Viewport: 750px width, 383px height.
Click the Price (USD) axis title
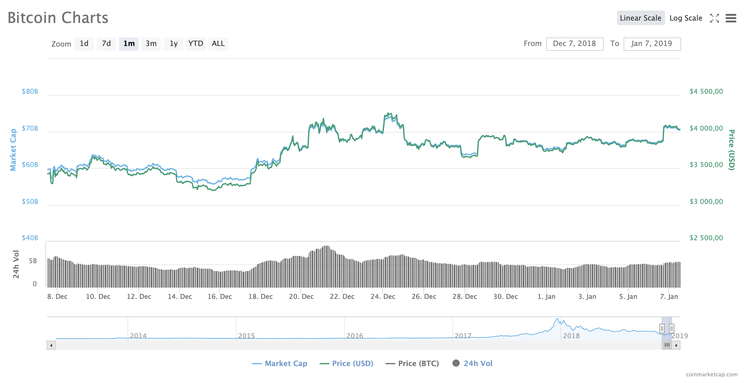tap(731, 150)
